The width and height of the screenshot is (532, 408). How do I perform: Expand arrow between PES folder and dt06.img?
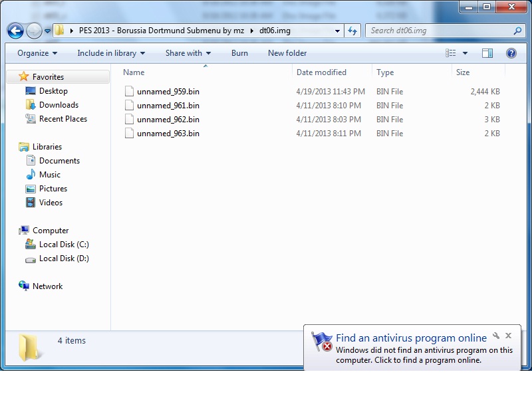pyautogui.click(x=252, y=31)
